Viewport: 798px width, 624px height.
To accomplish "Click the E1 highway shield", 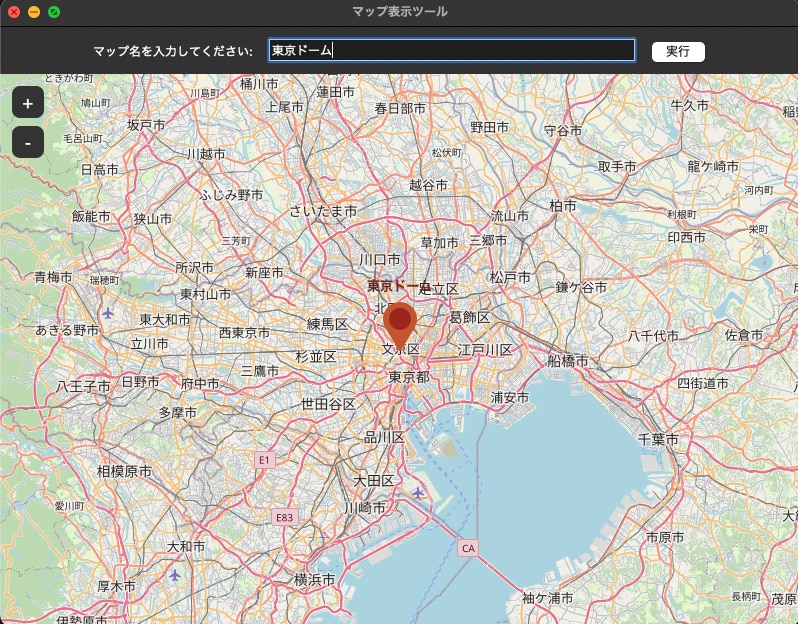I will pyautogui.click(x=265, y=460).
